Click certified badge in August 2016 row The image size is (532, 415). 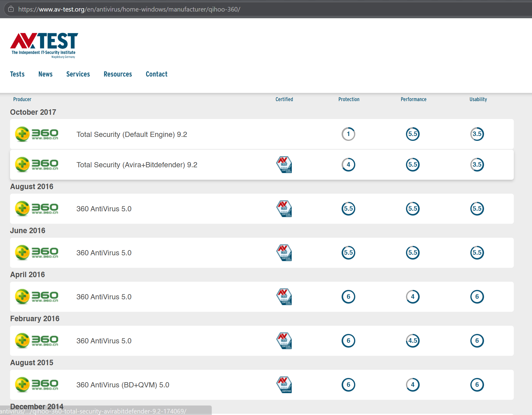(284, 209)
